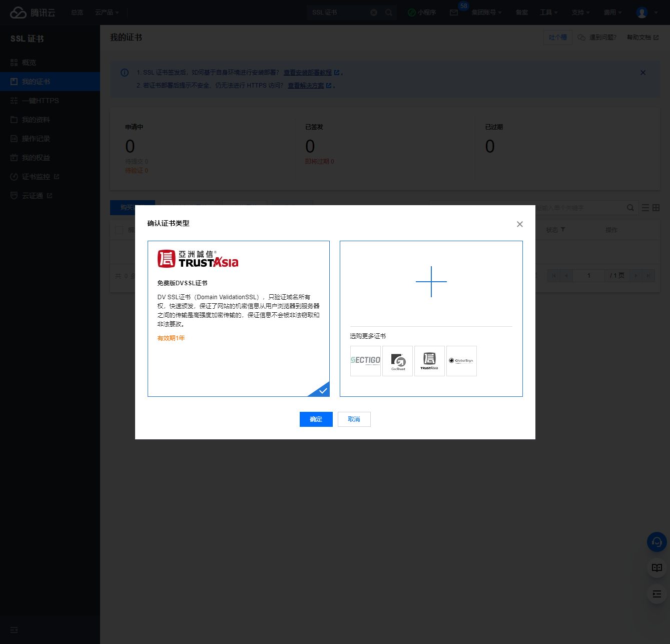Click the 吐个槽 feedback button
This screenshot has height=644, width=670.
558,38
